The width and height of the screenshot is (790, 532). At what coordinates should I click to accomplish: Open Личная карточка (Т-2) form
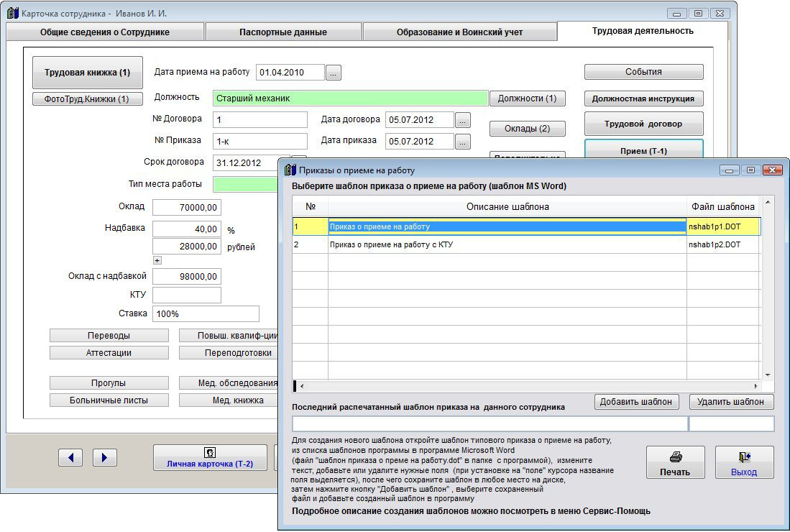click(x=210, y=457)
